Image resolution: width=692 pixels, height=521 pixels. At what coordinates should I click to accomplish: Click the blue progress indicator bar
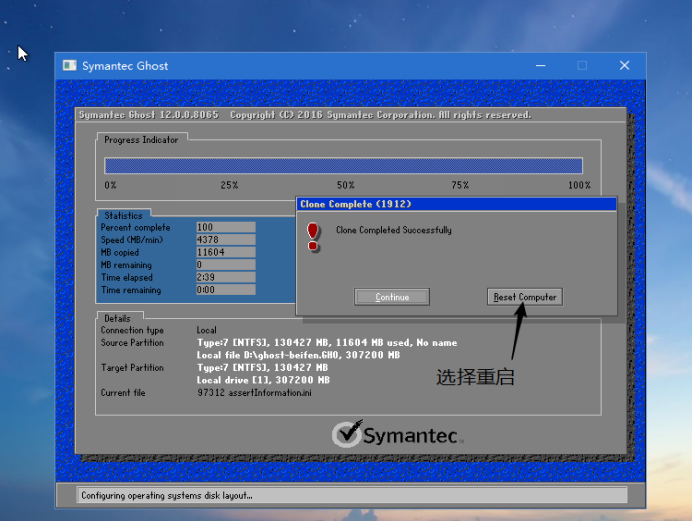(x=343, y=166)
